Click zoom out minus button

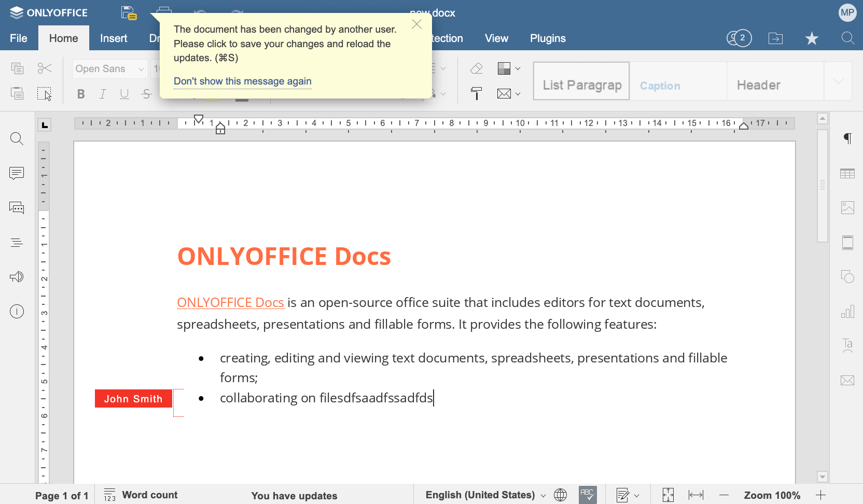[x=724, y=495]
